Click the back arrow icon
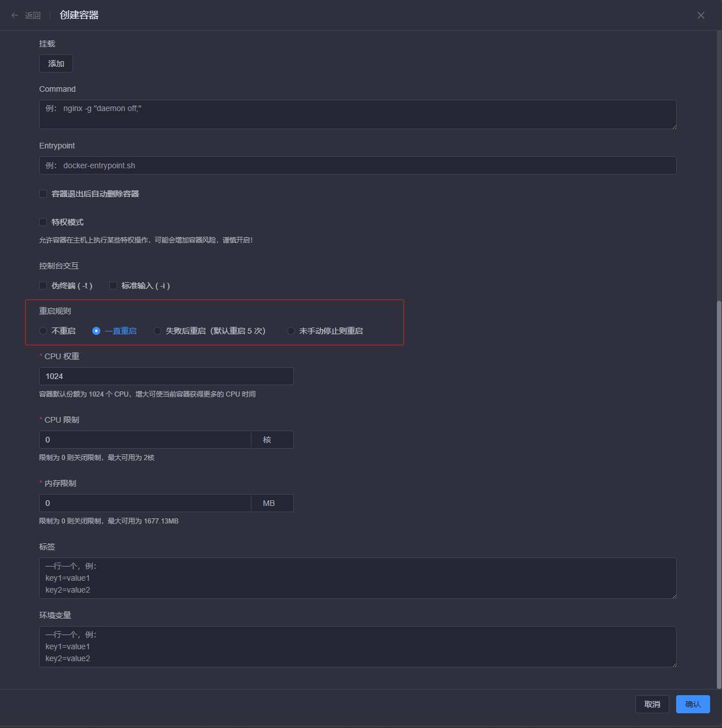This screenshot has width=722, height=728. click(15, 15)
